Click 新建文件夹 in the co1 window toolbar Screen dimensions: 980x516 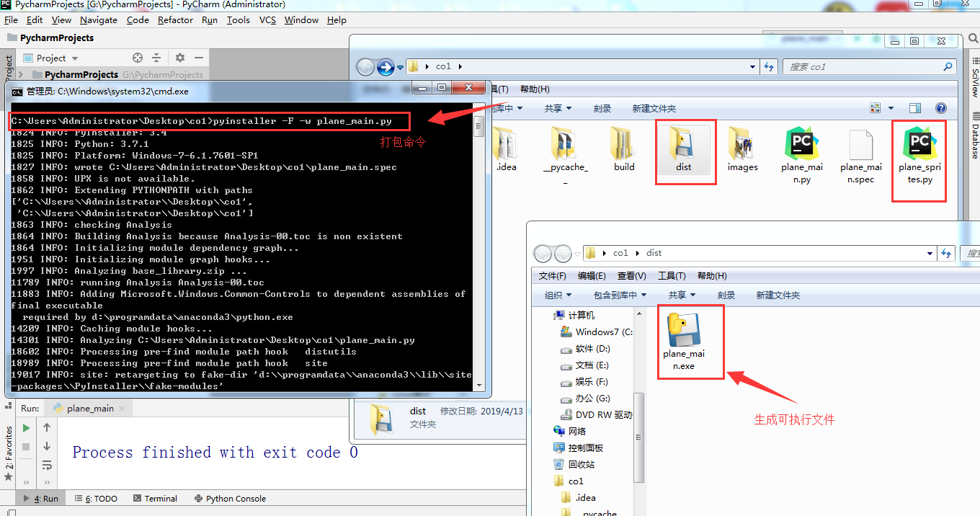click(654, 108)
